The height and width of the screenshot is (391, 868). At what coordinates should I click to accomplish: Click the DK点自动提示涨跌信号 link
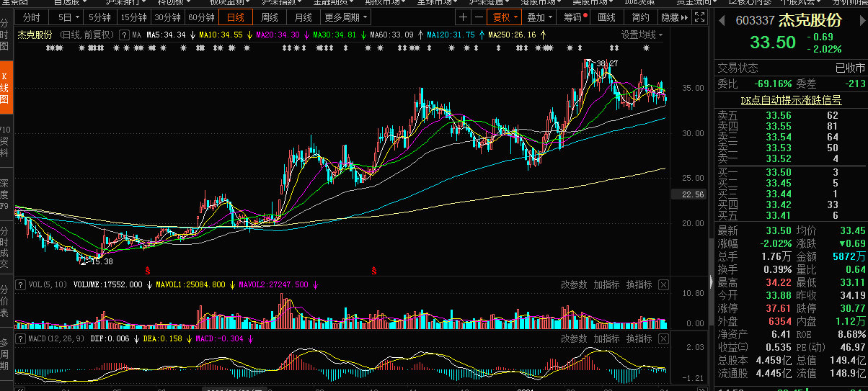click(x=791, y=100)
